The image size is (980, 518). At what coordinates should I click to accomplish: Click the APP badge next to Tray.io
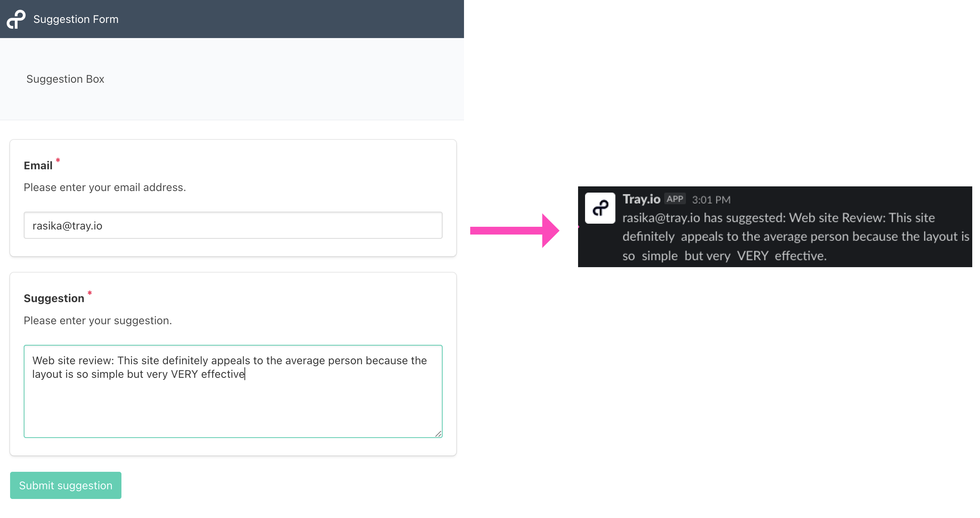pyautogui.click(x=674, y=199)
